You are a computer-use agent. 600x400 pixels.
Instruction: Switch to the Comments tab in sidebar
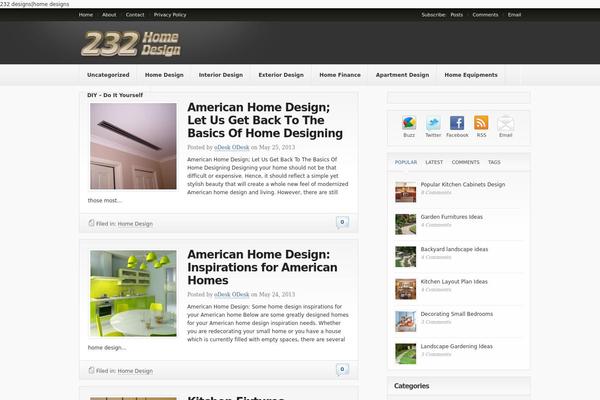465,162
